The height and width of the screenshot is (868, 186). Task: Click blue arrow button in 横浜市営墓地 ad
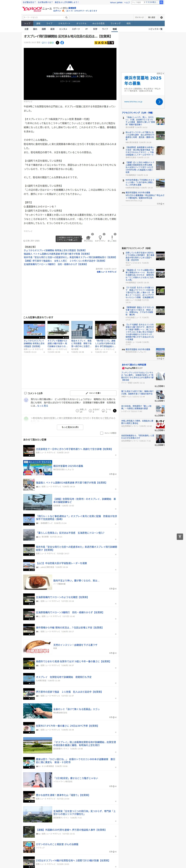(x=159, y=101)
